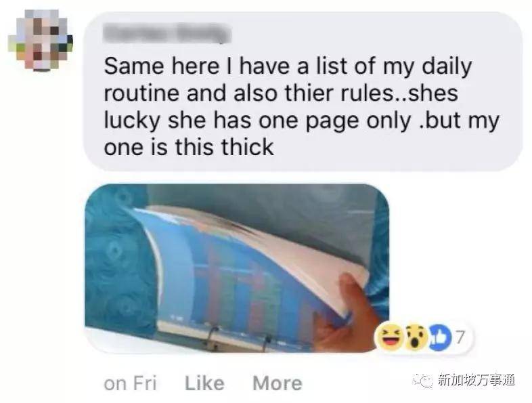532x403 pixels.
Task: Open the blurred commenter name link
Action: click(x=167, y=33)
